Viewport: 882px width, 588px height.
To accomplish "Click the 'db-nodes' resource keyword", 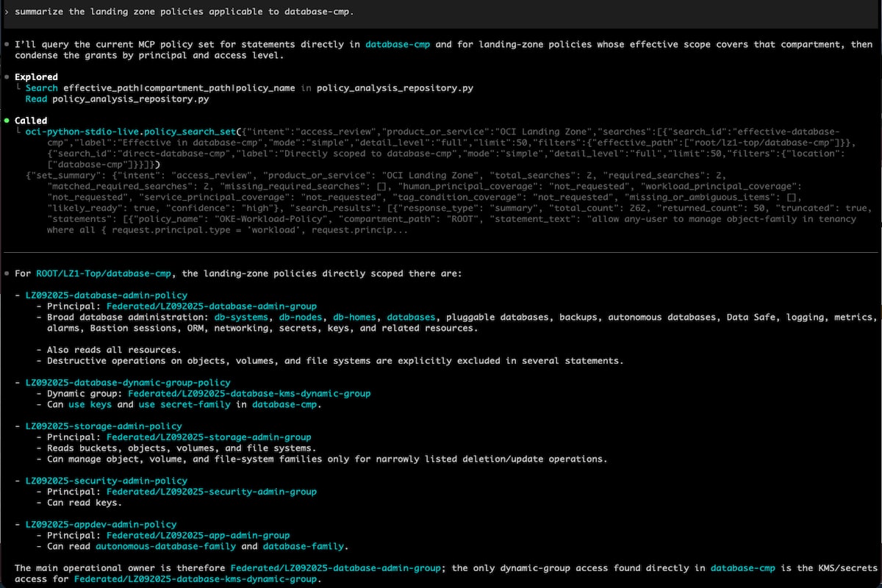I will click(299, 318).
